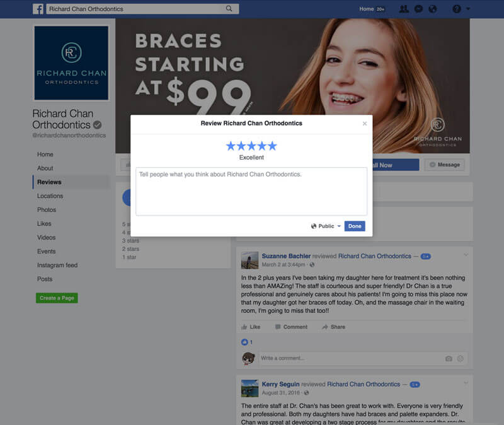The height and width of the screenshot is (425, 504).
Task: Click the Call Now button
Action: [396, 165]
